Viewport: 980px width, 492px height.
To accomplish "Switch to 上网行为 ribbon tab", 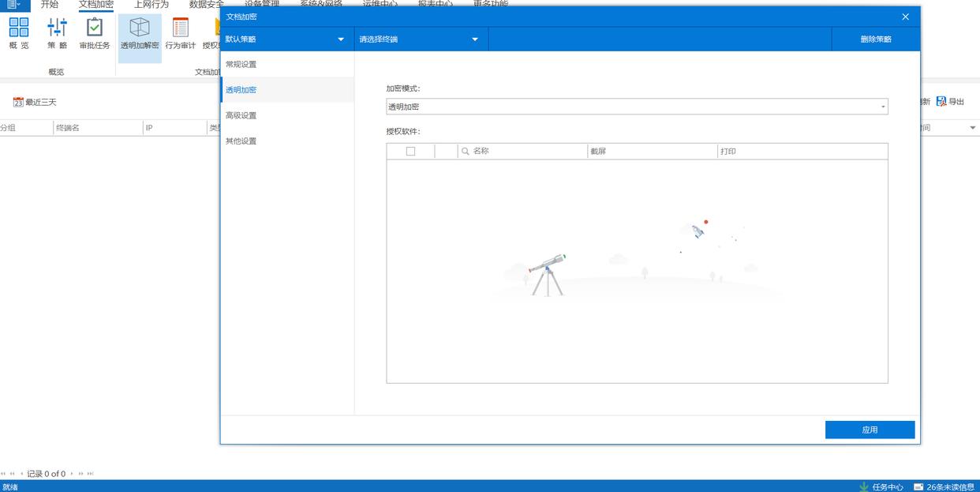I will pyautogui.click(x=151, y=5).
